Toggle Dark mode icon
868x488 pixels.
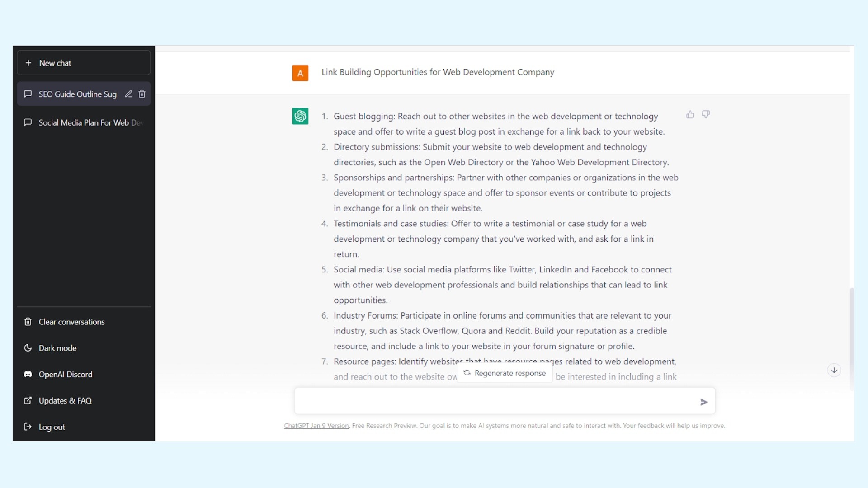[28, 348]
